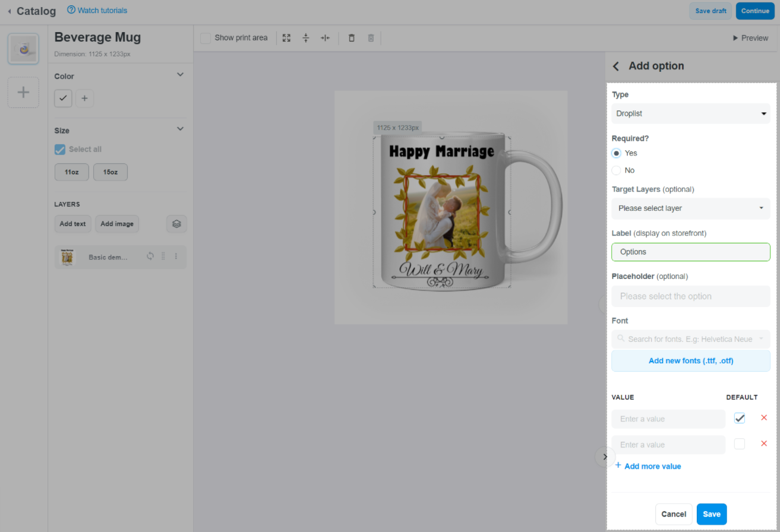Collapse the Color section chevron
Image resolution: width=780 pixels, height=532 pixels.
tap(181, 75)
